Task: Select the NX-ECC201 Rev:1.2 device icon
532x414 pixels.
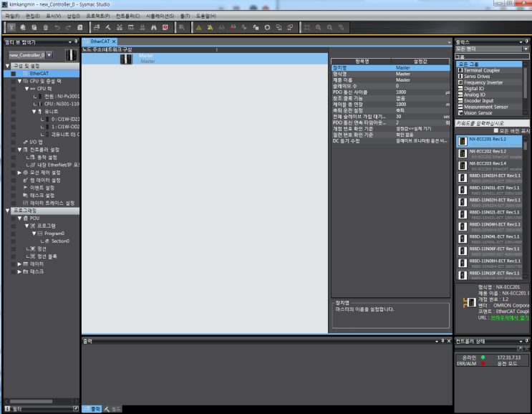Action: click(463, 141)
